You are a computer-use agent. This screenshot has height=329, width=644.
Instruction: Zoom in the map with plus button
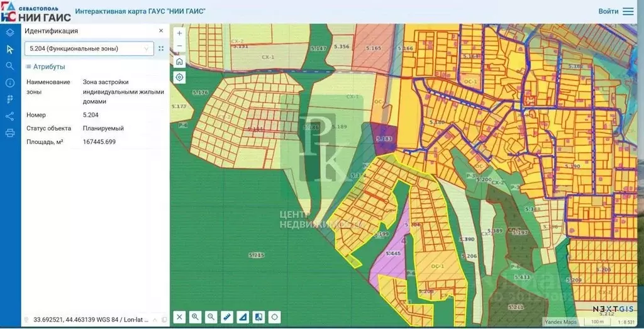coord(179,33)
